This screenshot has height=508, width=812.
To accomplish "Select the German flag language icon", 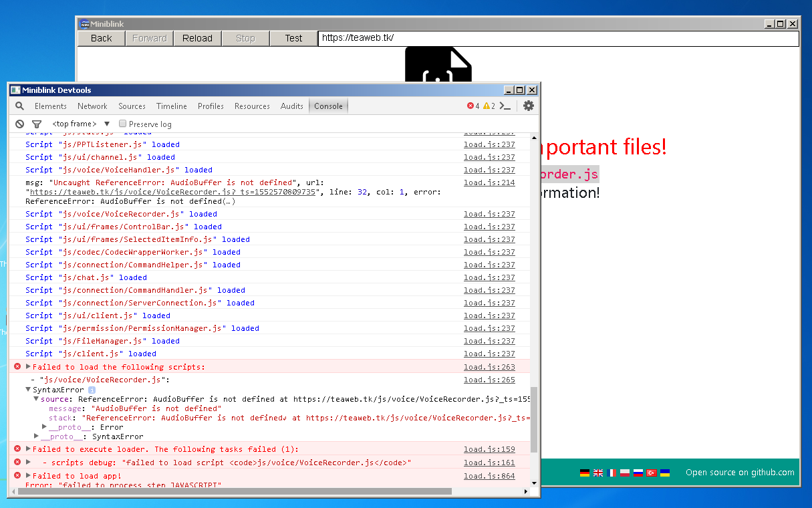I will point(585,472).
